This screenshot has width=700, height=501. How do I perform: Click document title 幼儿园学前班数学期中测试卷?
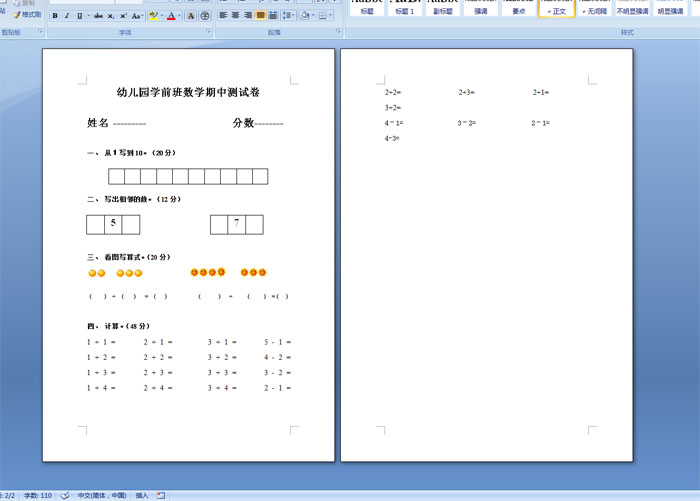(188, 92)
